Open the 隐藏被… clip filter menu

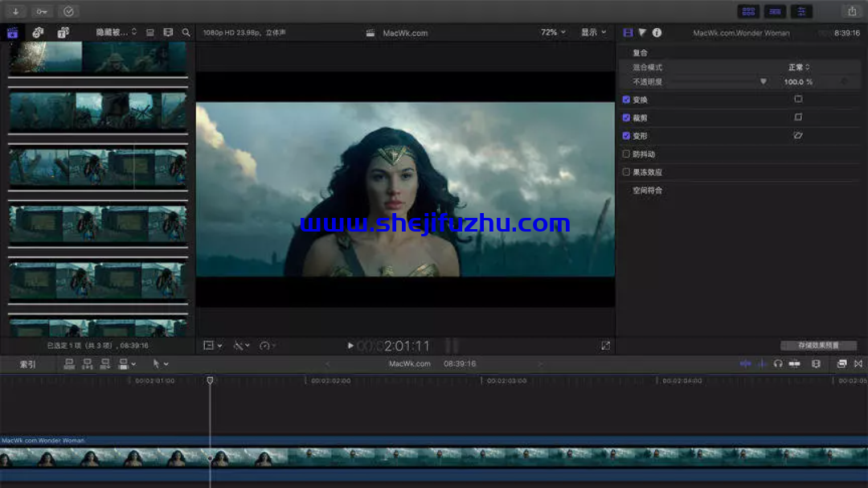(x=117, y=33)
